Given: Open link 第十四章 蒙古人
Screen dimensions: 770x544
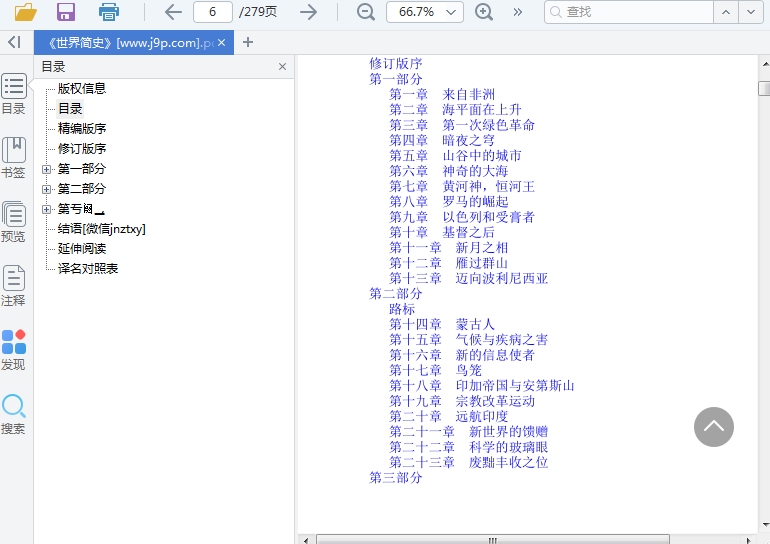Looking at the screenshot, I should 442,324.
